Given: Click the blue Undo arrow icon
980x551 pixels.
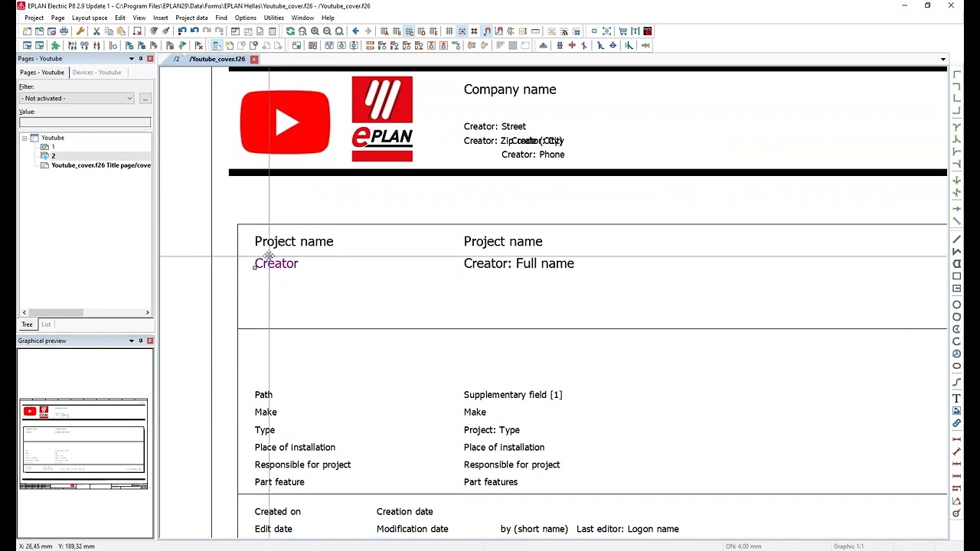Looking at the screenshot, I should [194, 31].
